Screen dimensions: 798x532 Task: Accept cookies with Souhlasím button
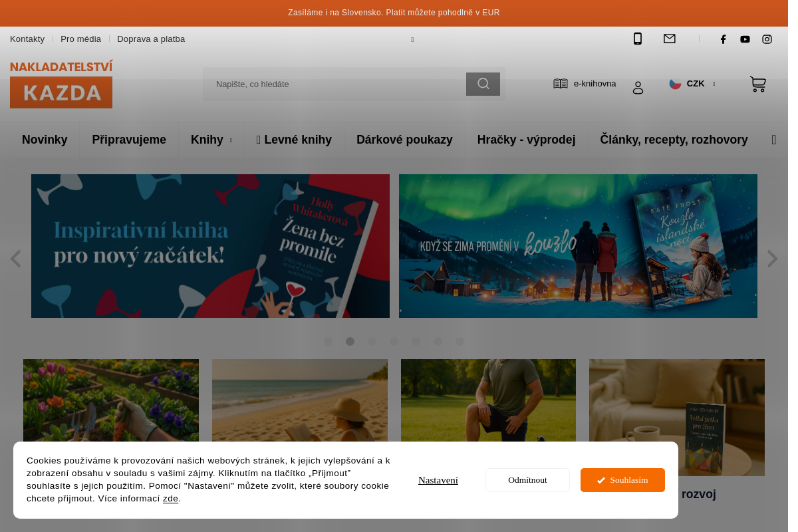click(x=622, y=480)
